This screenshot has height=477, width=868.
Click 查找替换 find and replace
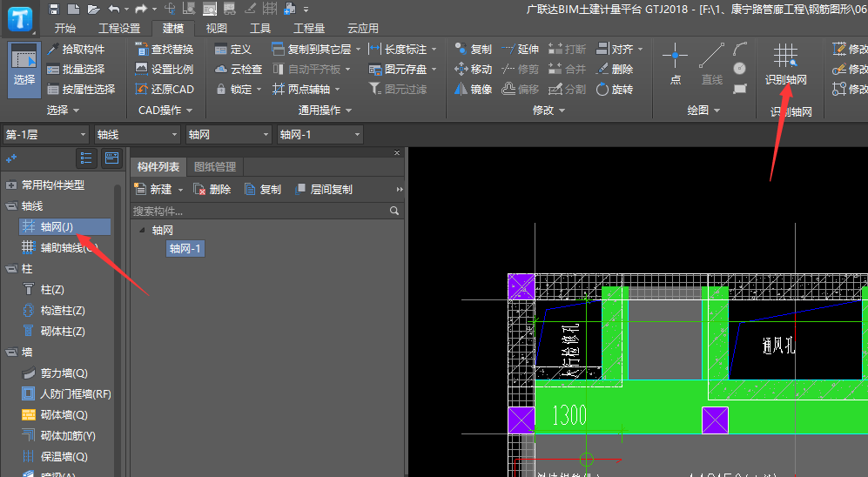(165, 50)
